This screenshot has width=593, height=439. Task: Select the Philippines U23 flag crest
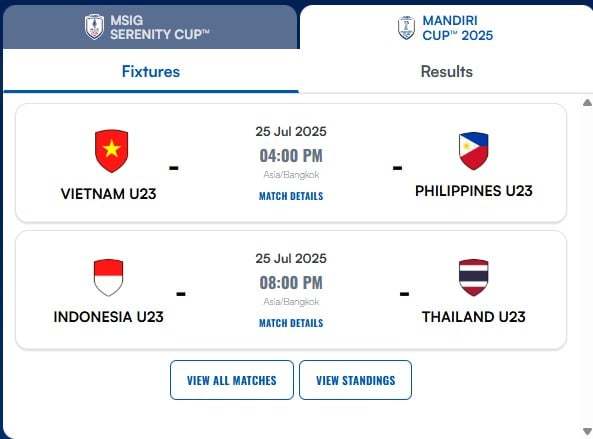(x=473, y=151)
